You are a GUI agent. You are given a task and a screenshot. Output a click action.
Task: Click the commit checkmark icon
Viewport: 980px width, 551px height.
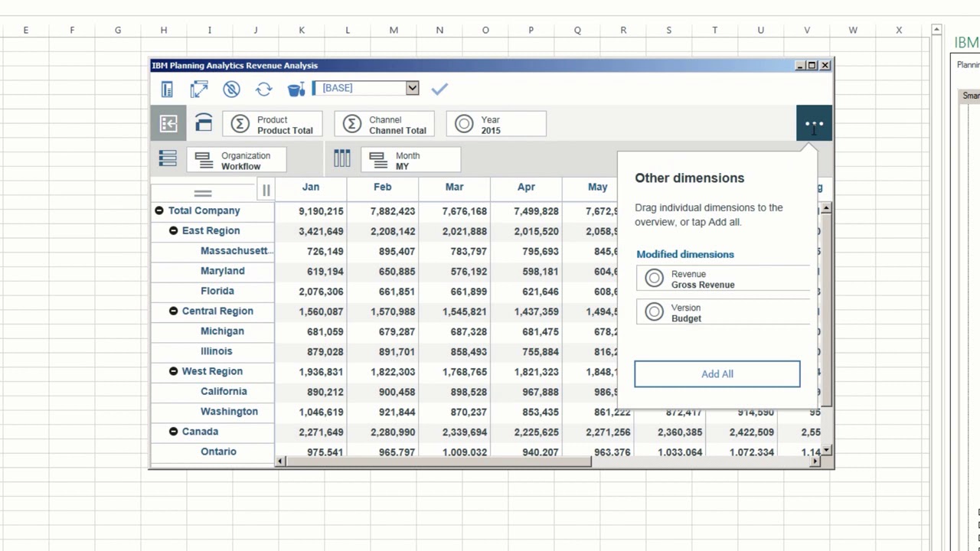439,89
